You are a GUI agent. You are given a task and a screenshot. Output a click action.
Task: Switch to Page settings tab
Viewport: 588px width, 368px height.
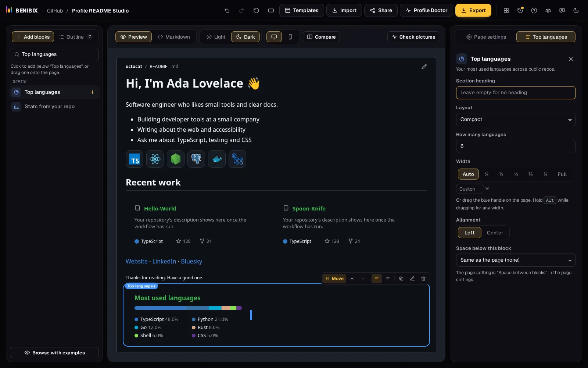point(486,37)
